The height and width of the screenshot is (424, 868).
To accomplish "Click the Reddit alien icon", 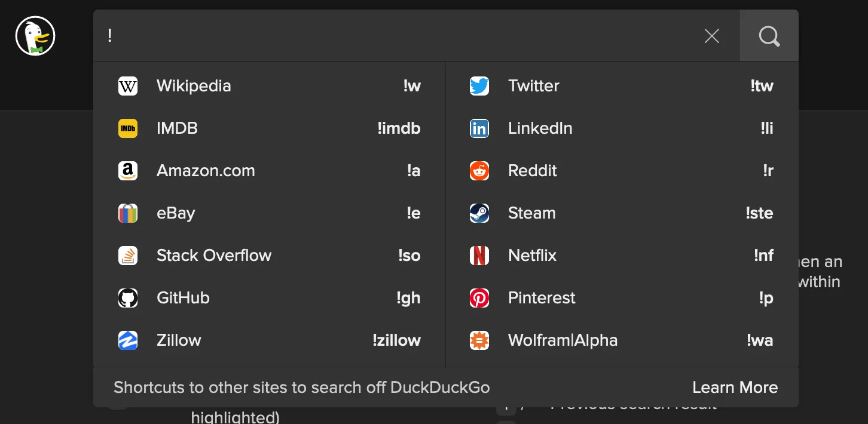I will [479, 170].
